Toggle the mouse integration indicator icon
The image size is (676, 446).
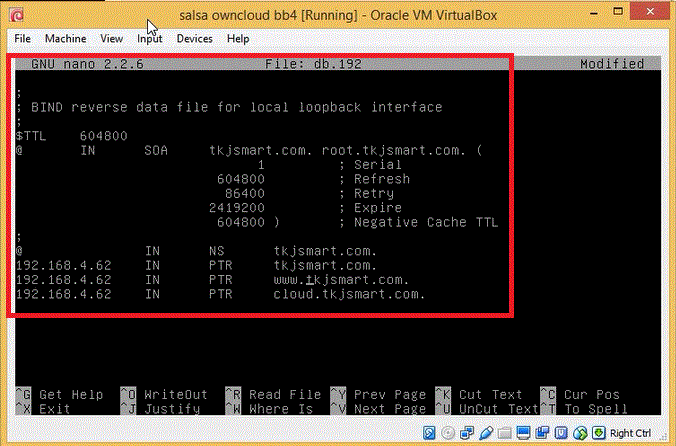(x=580, y=433)
